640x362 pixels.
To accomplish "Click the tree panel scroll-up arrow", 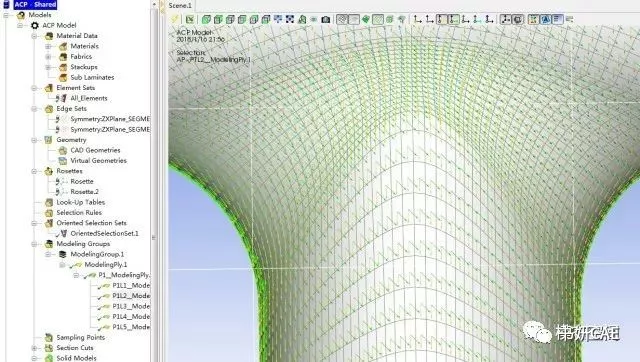I will 154,4.
